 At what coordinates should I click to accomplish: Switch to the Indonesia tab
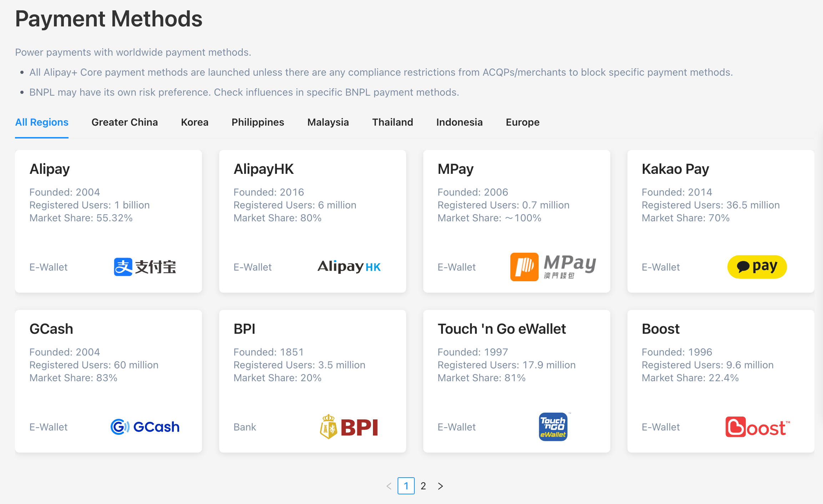tap(459, 122)
